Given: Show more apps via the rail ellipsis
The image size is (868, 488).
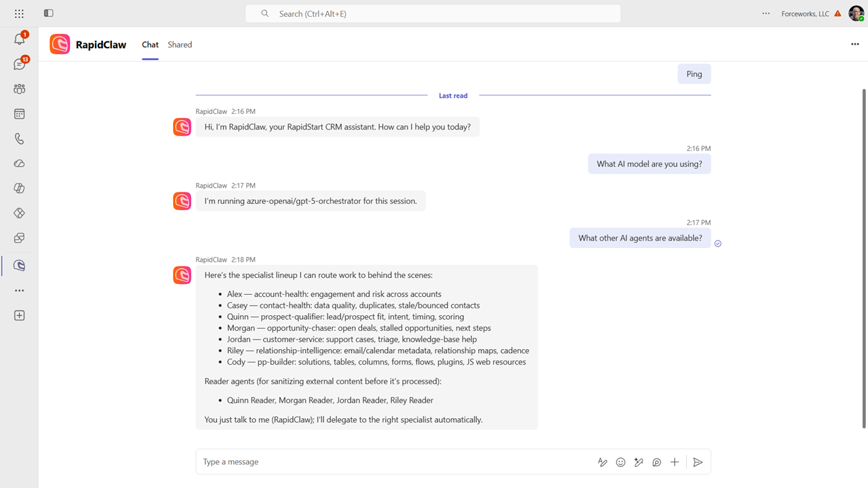Looking at the screenshot, I should pyautogui.click(x=19, y=291).
